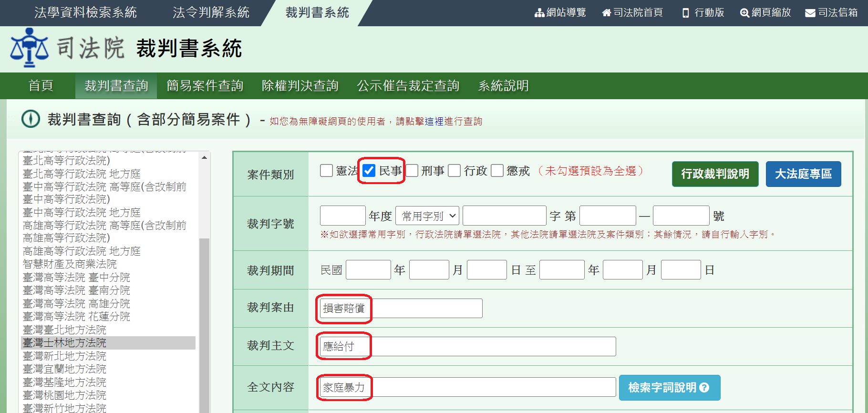Click the 裁判案由 field containing 損害賠償

[401, 308]
